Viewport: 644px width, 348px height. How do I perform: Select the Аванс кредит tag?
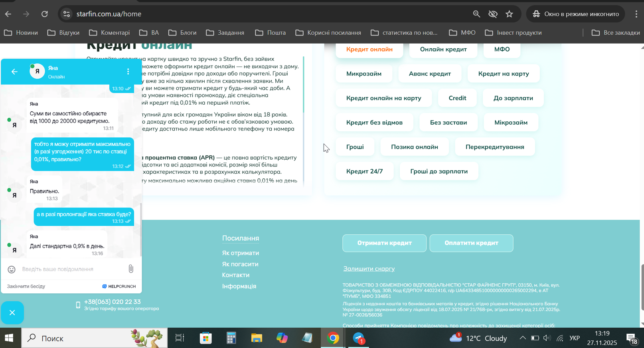coord(430,74)
